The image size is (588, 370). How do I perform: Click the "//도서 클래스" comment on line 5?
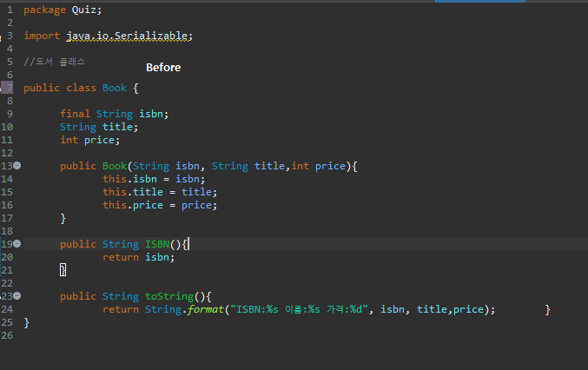pyautogui.click(x=55, y=62)
